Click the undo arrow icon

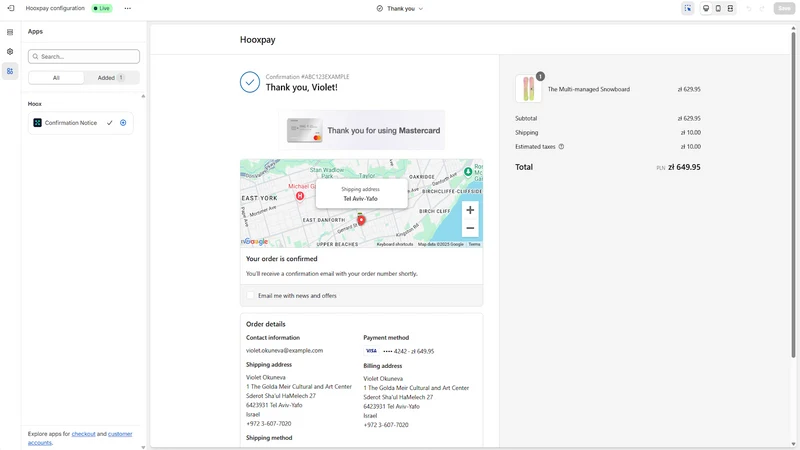[x=749, y=9]
